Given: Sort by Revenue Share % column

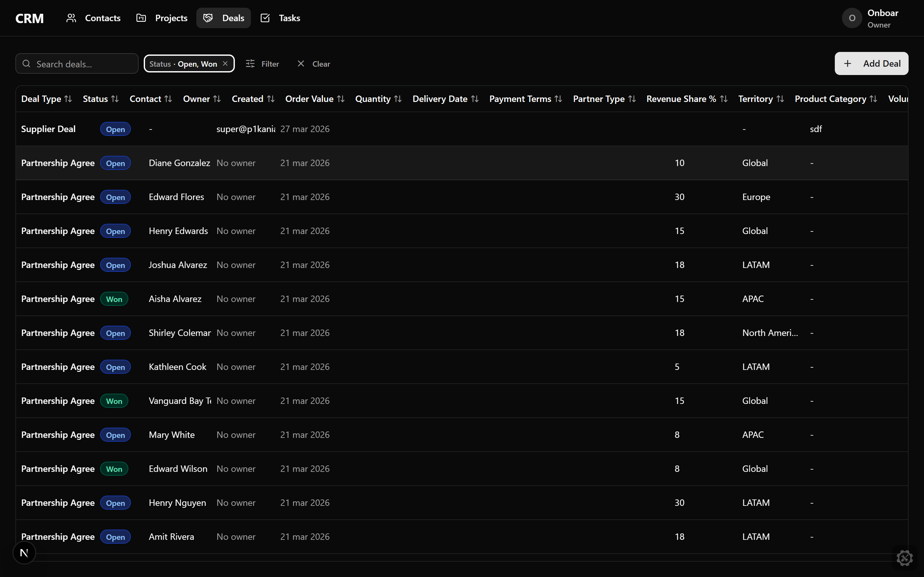Looking at the screenshot, I should (723, 99).
